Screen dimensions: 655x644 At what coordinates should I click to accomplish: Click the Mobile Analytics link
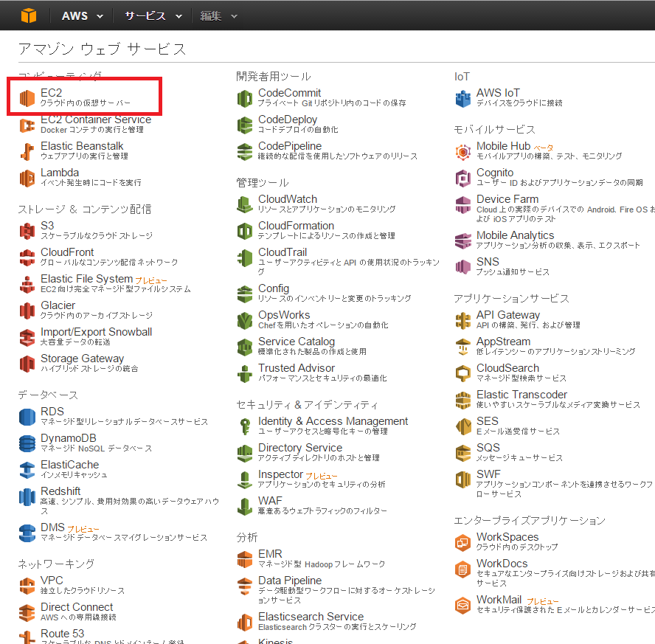pyautogui.click(x=515, y=235)
